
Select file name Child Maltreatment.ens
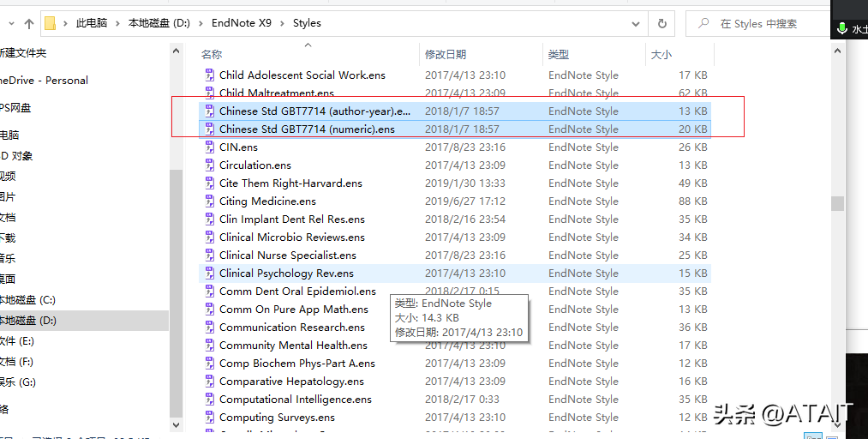276,93
